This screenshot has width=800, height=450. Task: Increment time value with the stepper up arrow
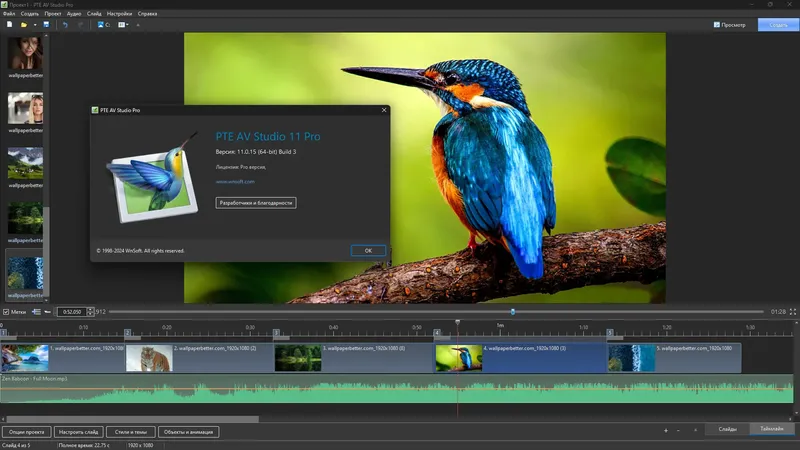click(90, 309)
